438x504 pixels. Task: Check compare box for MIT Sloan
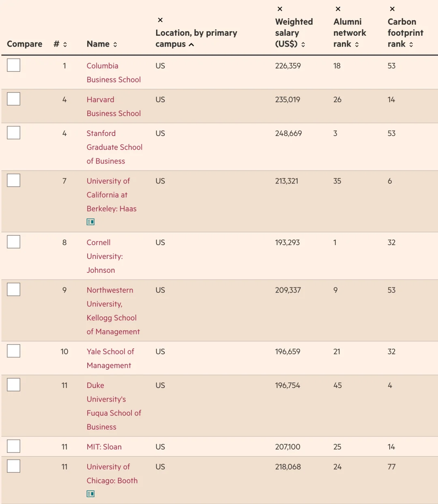pos(14,446)
